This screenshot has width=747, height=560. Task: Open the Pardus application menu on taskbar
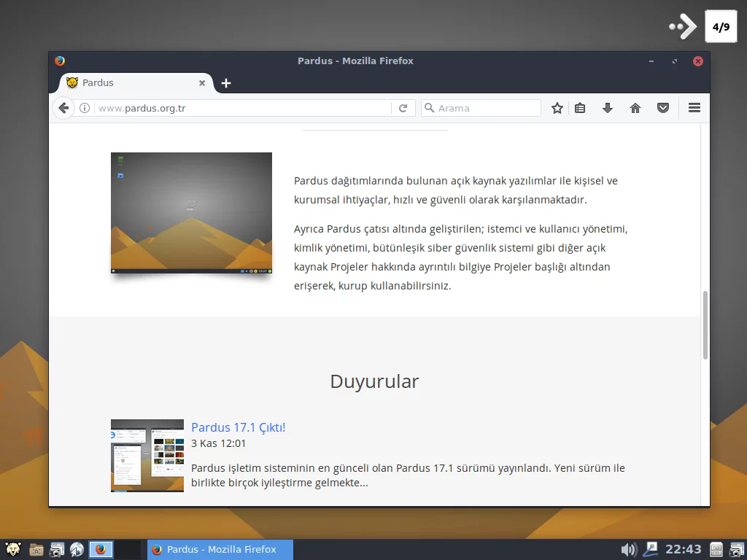tap(12, 549)
